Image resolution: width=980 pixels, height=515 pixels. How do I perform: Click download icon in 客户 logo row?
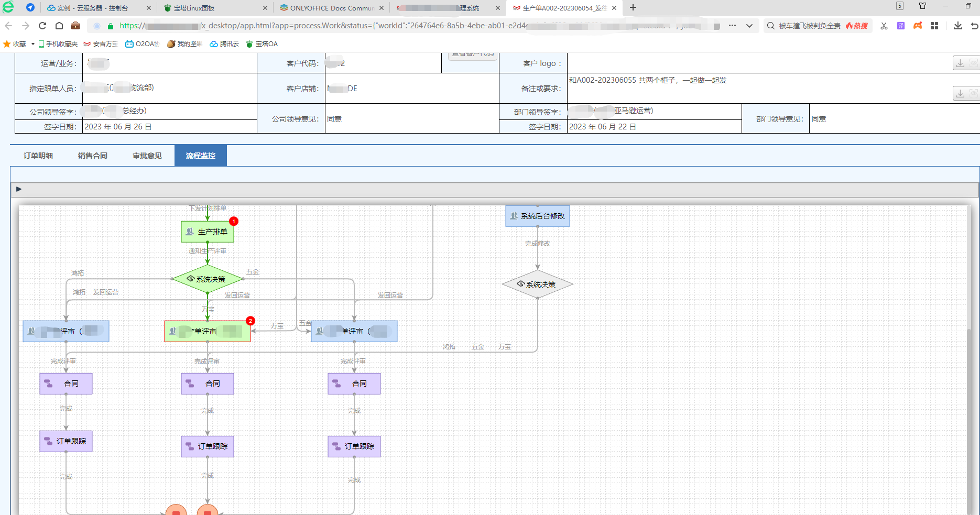pyautogui.click(x=960, y=63)
